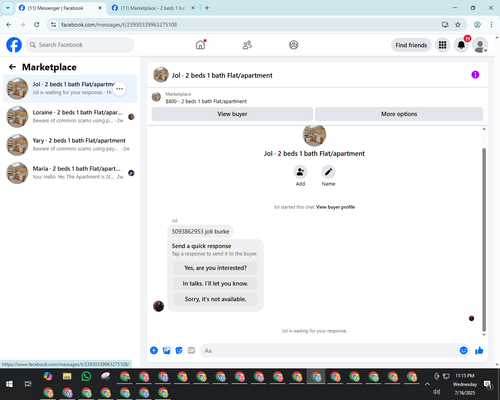Go back in Chrome browser
This screenshot has height=400, width=500.
[9, 25]
